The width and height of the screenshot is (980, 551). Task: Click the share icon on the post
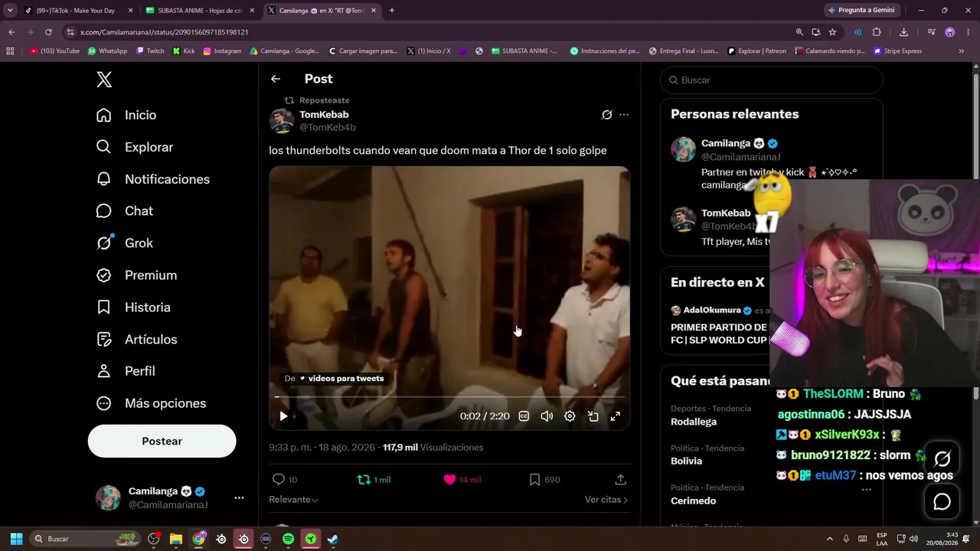click(x=621, y=480)
